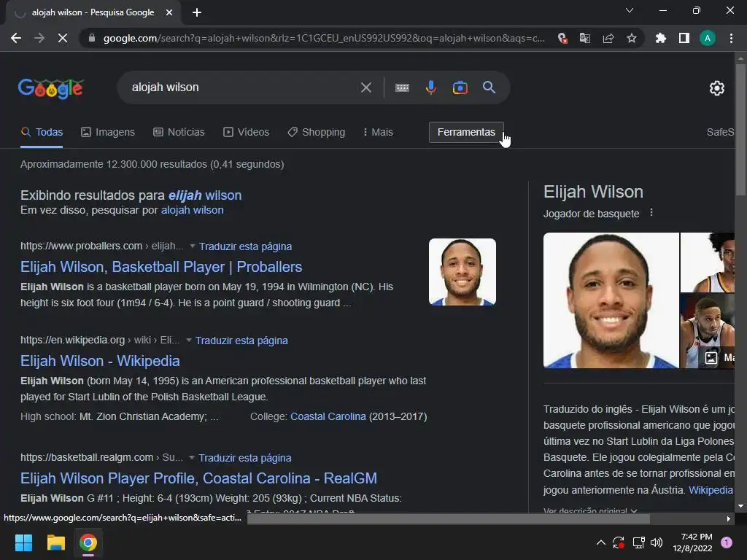The image size is (747, 560).
Task: Select the Todas tab
Action: coord(42,133)
